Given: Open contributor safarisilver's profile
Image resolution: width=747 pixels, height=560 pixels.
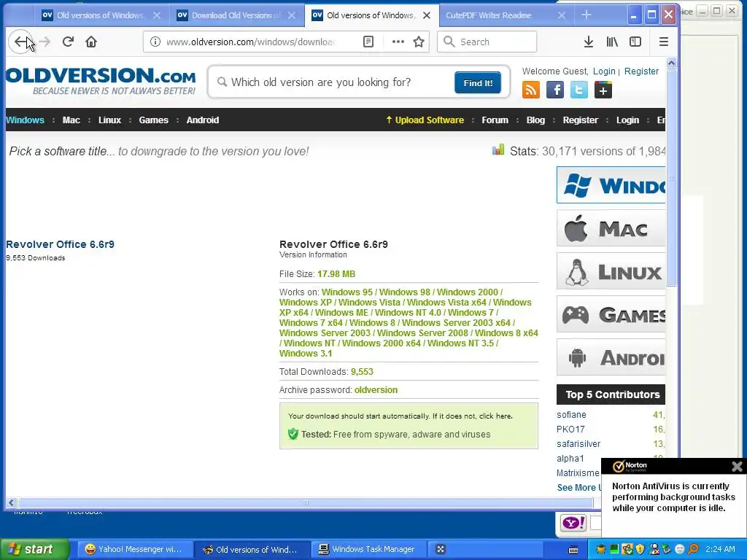Looking at the screenshot, I should [x=578, y=444].
